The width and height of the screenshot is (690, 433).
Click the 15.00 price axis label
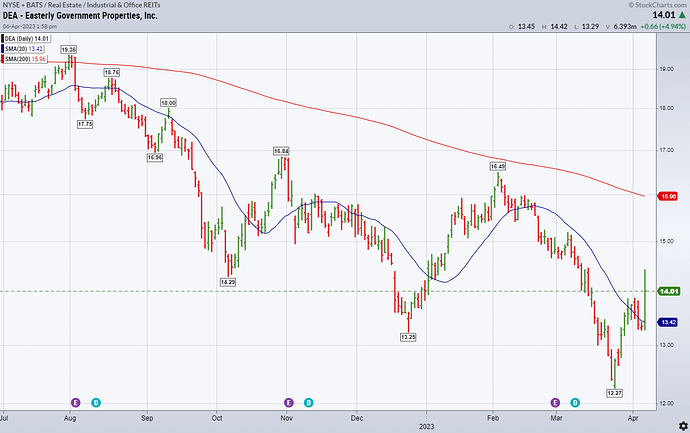click(667, 241)
